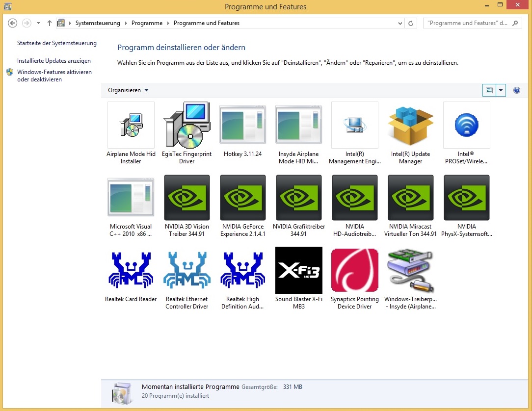This screenshot has height=411, width=532.
Task: Open Windows-Features aktivieren oder deaktivieren
Action: [x=54, y=76]
